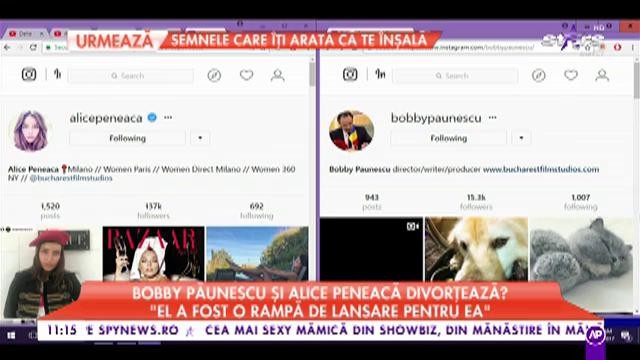Click Instagram wordmark logo in alicepeneaca window

[58, 74]
